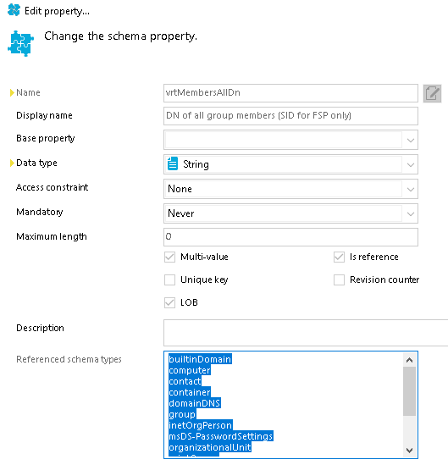The width and height of the screenshot is (448, 476).
Task: Click the schema types list scrollbar thumb
Action: click(409, 391)
